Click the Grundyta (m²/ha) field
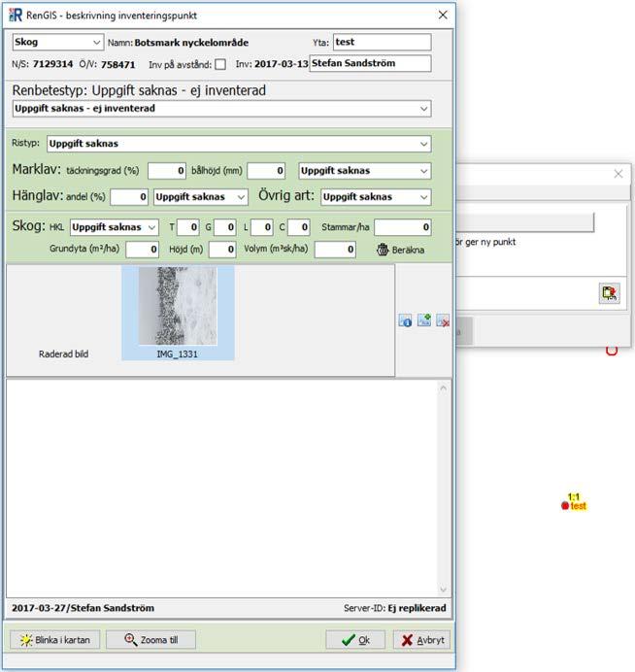Screen dimensions: 635x672 [143, 250]
